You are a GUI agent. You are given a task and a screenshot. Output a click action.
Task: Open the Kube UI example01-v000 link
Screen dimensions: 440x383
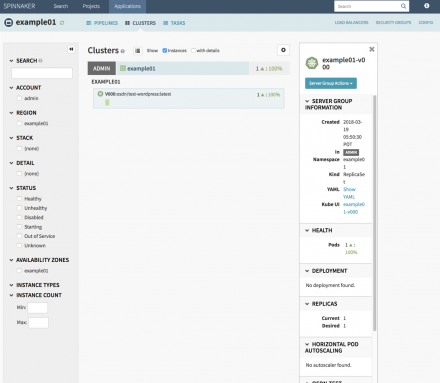click(x=354, y=208)
